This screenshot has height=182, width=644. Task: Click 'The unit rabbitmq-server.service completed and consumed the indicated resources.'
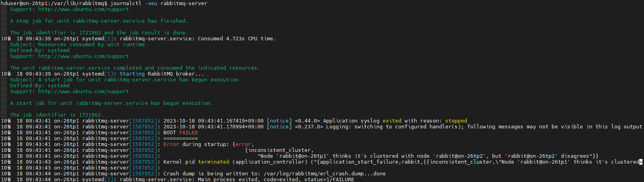pos(135,68)
